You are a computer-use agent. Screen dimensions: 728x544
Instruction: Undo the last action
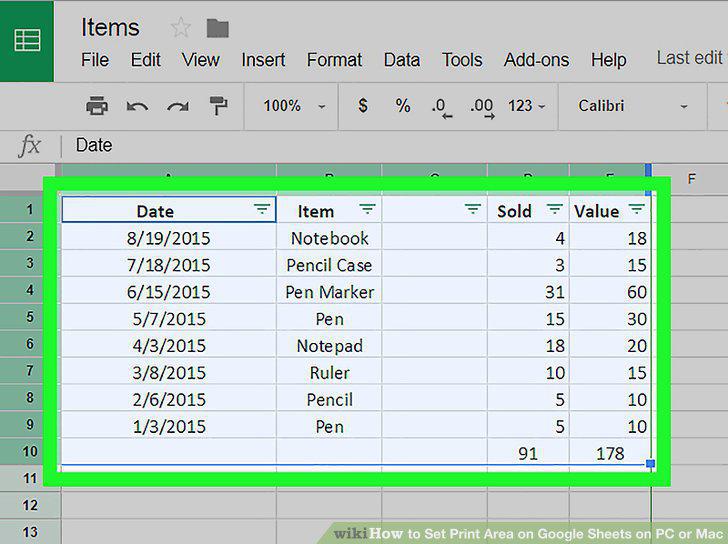click(x=137, y=107)
